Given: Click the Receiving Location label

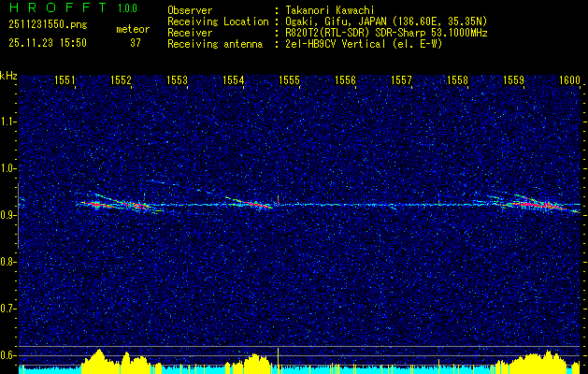Looking at the screenshot, I should coord(218,22).
